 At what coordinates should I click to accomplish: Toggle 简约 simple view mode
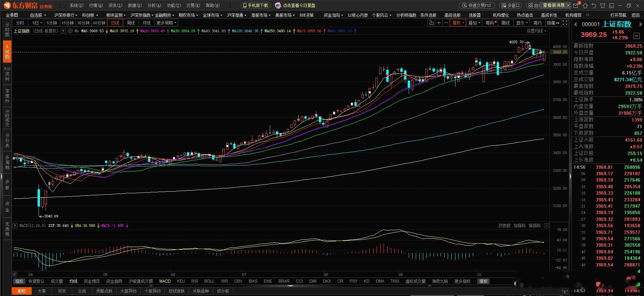tap(537, 23)
